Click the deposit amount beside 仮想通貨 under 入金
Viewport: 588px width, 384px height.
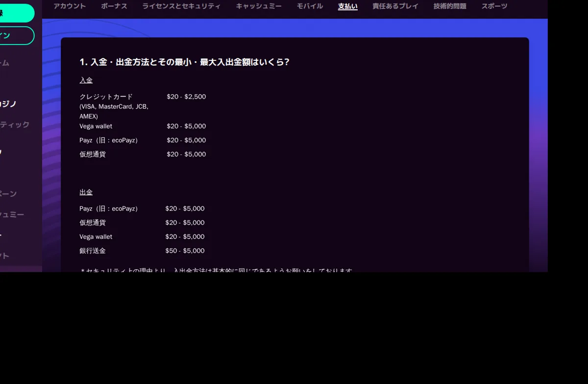pos(186,154)
